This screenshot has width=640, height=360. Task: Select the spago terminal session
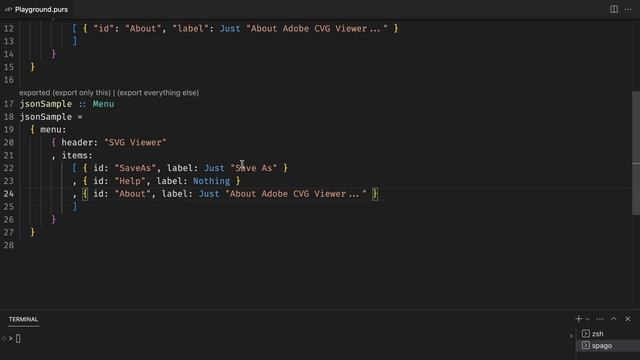click(608, 345)
